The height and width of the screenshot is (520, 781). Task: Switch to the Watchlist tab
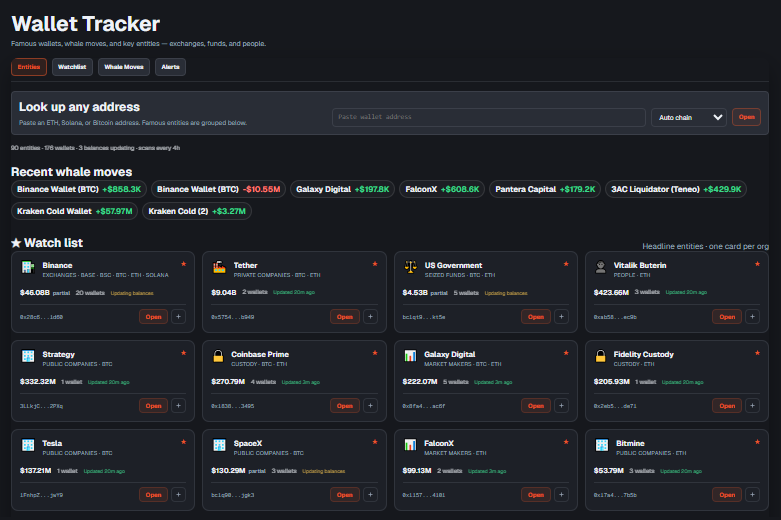click(72, 67)
